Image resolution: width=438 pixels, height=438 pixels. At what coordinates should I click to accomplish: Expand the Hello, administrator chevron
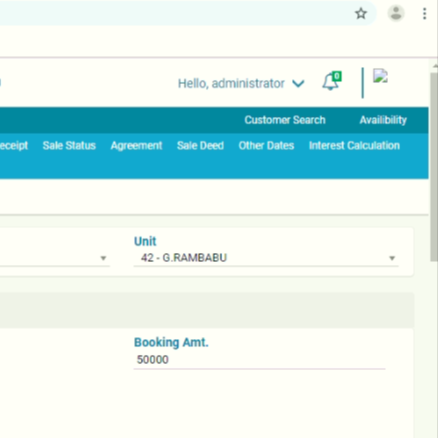point(298,83)
